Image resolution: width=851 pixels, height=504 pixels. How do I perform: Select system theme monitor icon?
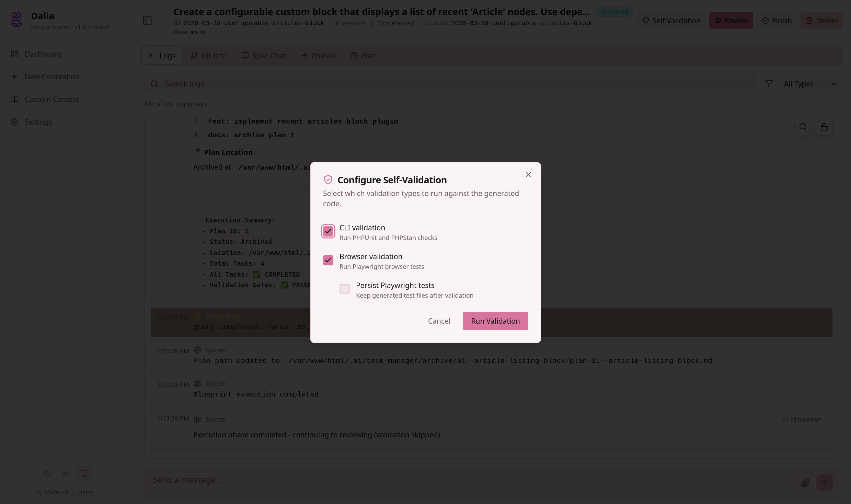click(x=84, y=473)
